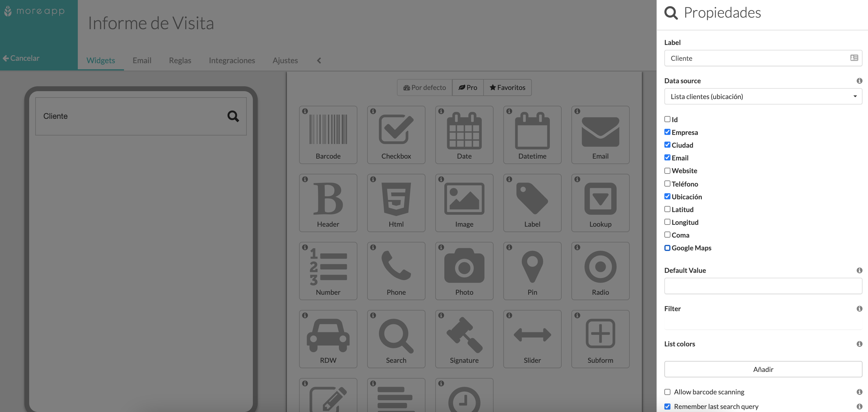Screen dimensions: 868x412
Task: Disable the Ubicación checkbox
Action: point(667,197)
